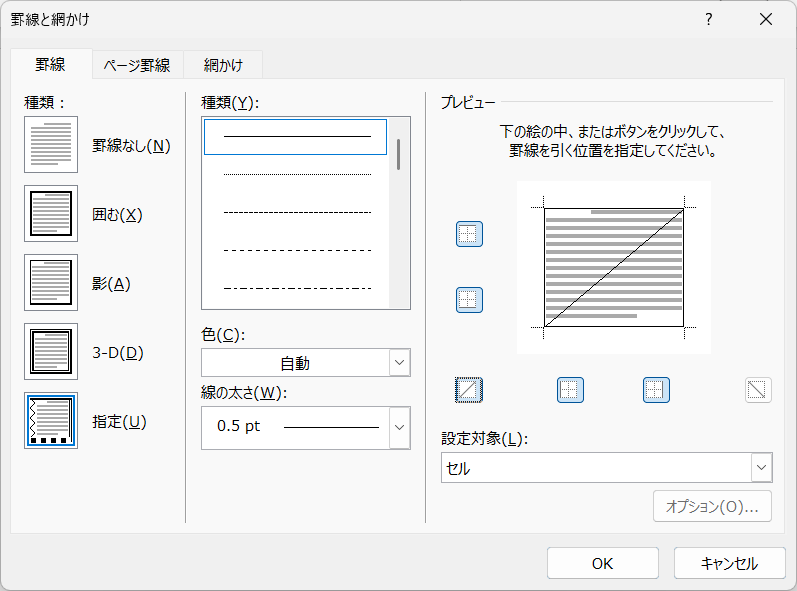797x591 pixels.
Task: Toggle the left border button
Action: click(570, 390)
